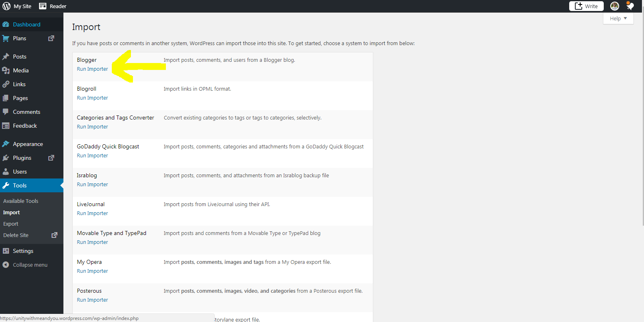Click the page vertical scrollbar

642,122
